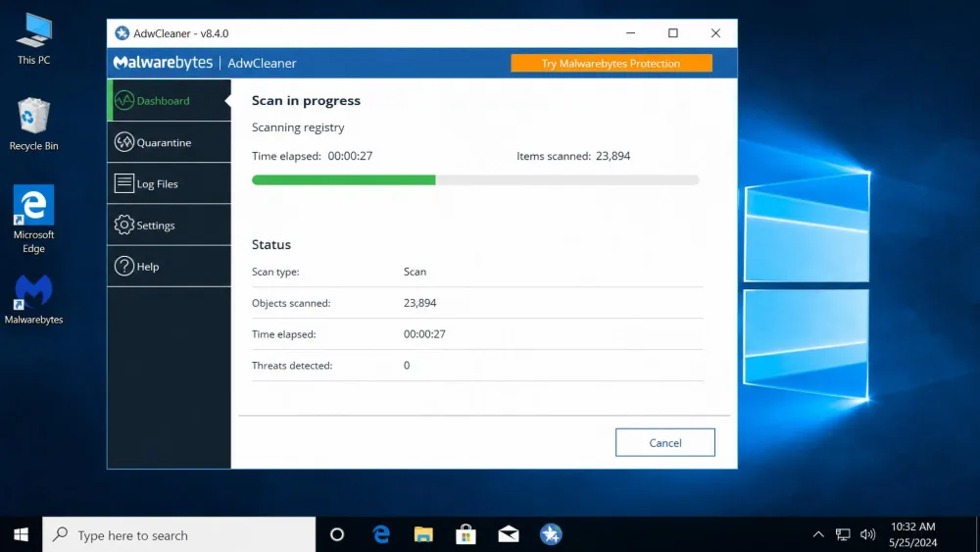Click the network icon in system tray
Viewport: 980px width, 552px height.
(x=843, y=534)
